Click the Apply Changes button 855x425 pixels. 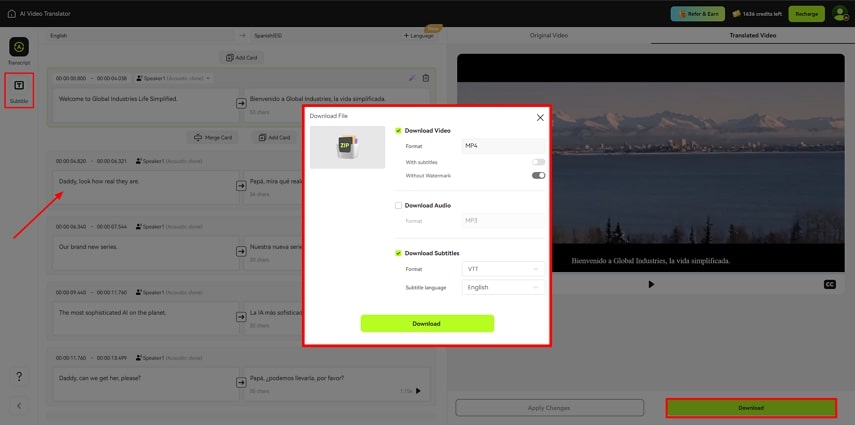coord(549,408)
